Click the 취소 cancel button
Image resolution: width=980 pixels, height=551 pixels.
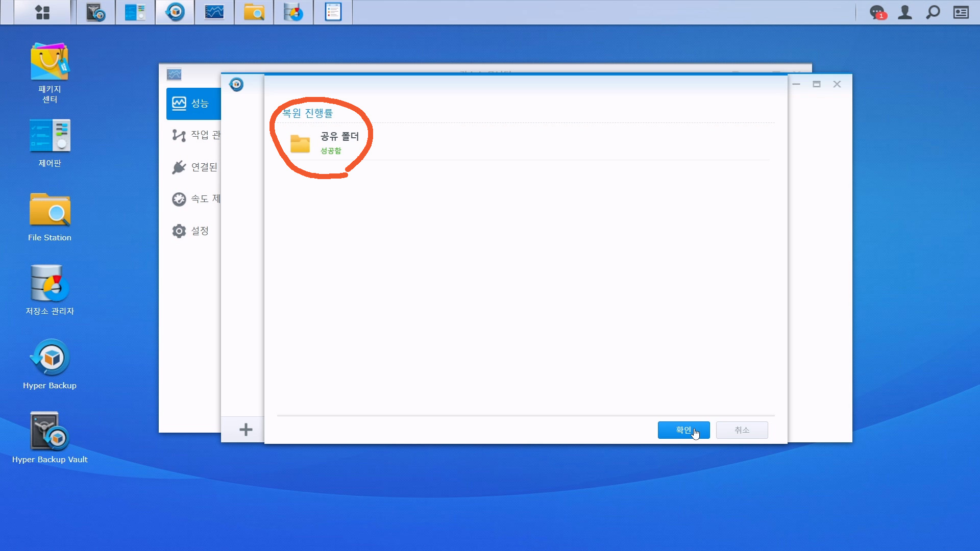click(742, 430)
